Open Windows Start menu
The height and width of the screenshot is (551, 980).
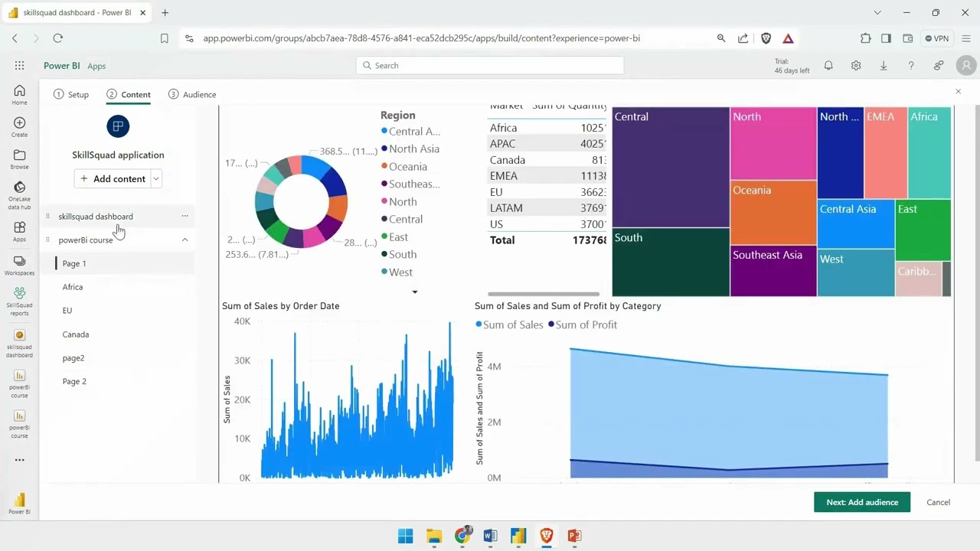coord(406,536)
